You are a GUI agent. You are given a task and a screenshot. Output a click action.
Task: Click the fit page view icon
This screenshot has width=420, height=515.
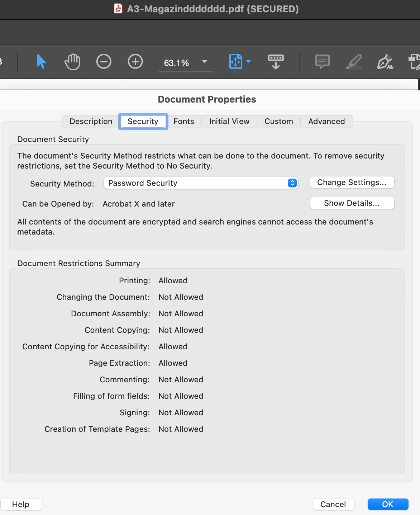(235, 61)
